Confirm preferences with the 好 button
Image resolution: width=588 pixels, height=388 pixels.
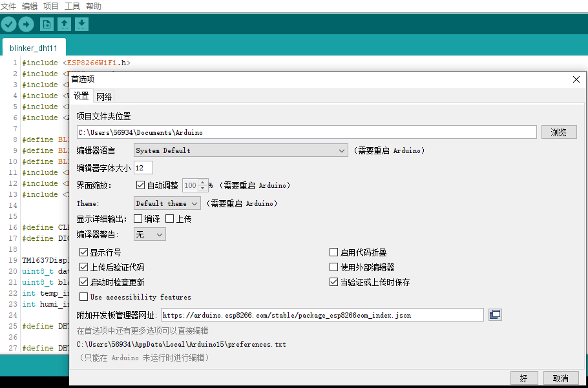click(524, 378)
